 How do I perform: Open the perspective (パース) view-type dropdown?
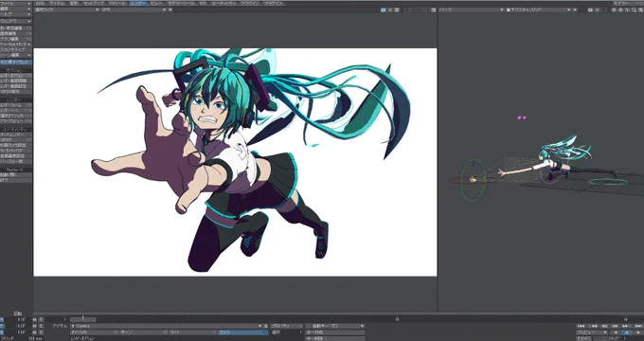471,9
